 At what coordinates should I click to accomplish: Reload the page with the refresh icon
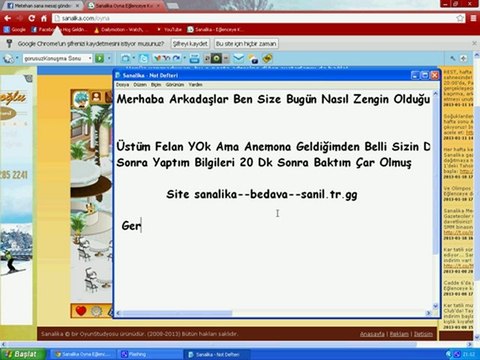pyautogui.click(x=32, y=18)
